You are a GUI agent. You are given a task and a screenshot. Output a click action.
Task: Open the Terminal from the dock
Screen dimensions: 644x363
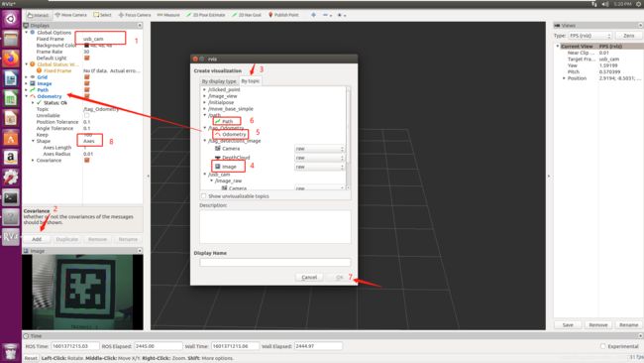click(x=11, y=197)
